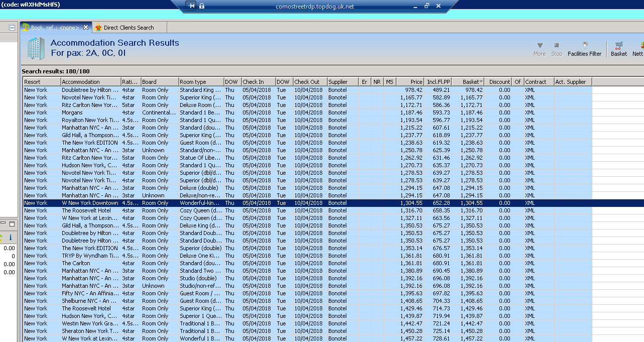Open the Facilities Filter funnel tool
Screen dimensions: 644x342
pyautogui.click(x=584, y=49)
